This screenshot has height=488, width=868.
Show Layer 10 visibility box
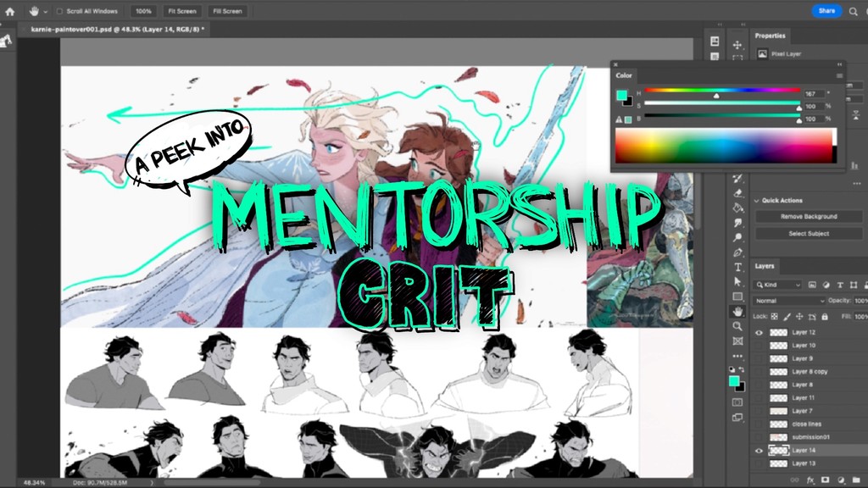tap(759, 346)
